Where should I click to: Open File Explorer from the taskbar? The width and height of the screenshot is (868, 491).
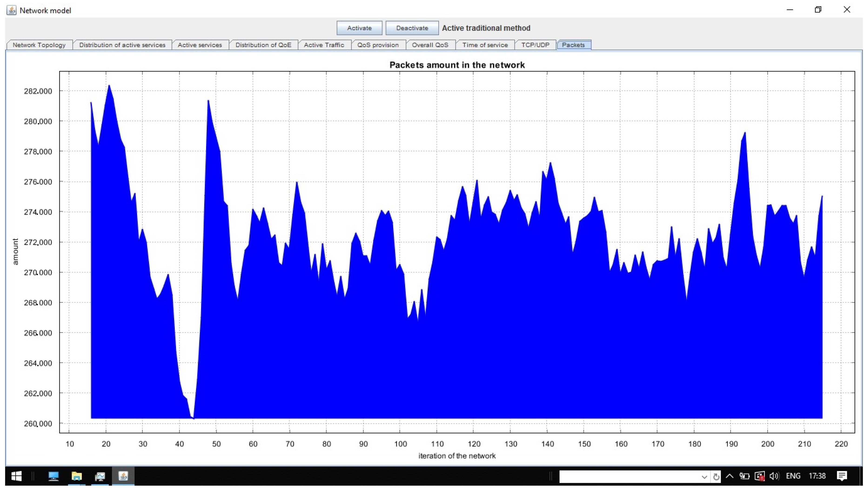coord(77,476)
